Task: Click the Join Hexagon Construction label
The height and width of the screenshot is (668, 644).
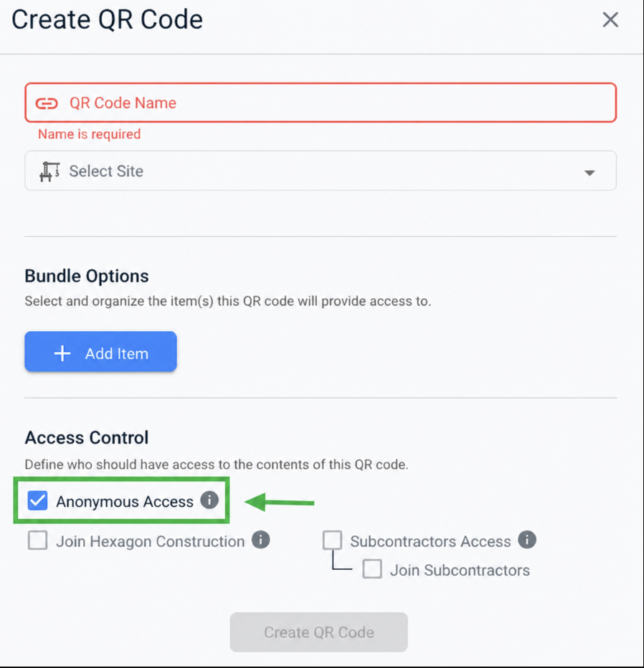Action: 151,542
